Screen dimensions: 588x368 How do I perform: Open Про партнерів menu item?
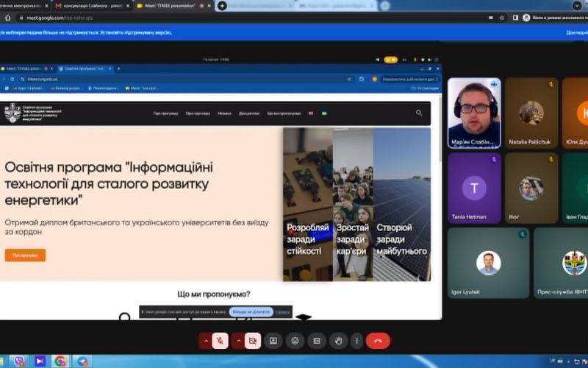tap(198, 113)
